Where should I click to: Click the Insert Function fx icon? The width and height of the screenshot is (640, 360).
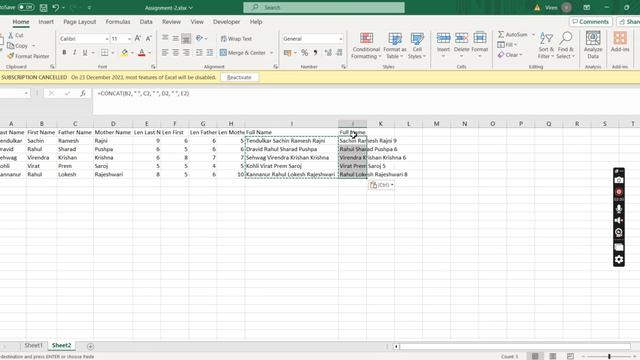[83, 93]
